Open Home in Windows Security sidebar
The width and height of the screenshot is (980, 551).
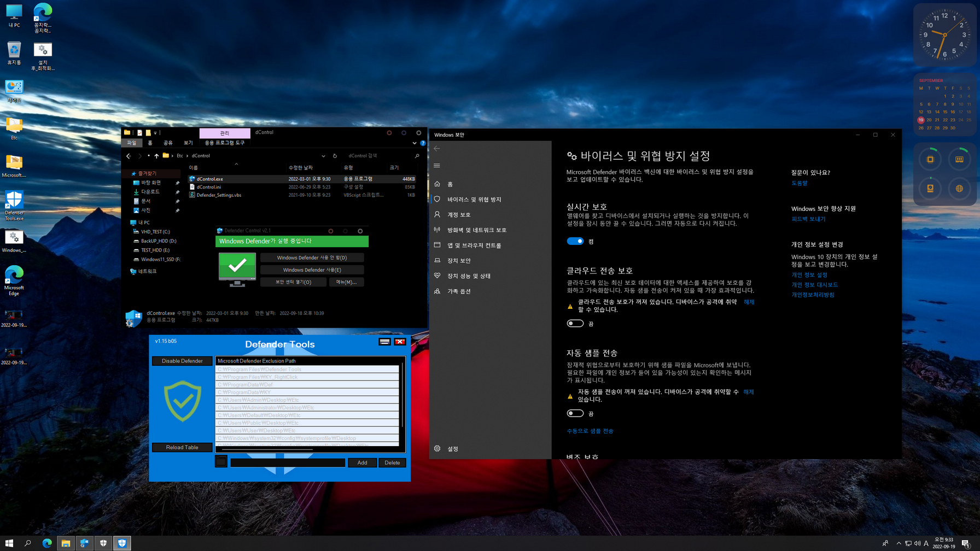(450, 184)
